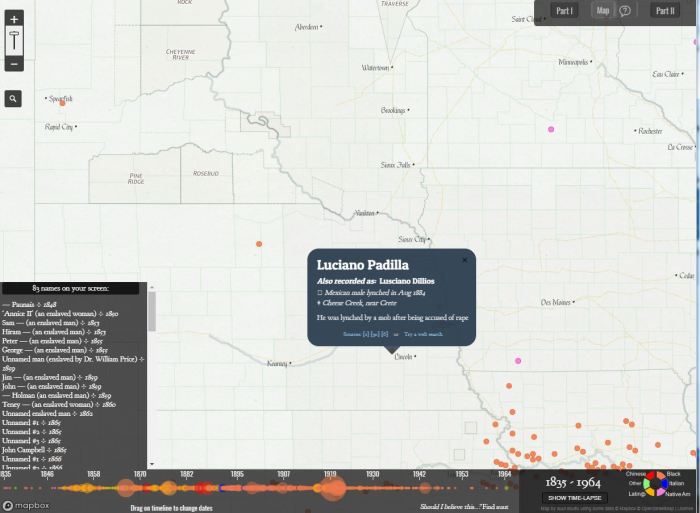Switch to Part II
This screenshot has height=513, width=700.
665,11
